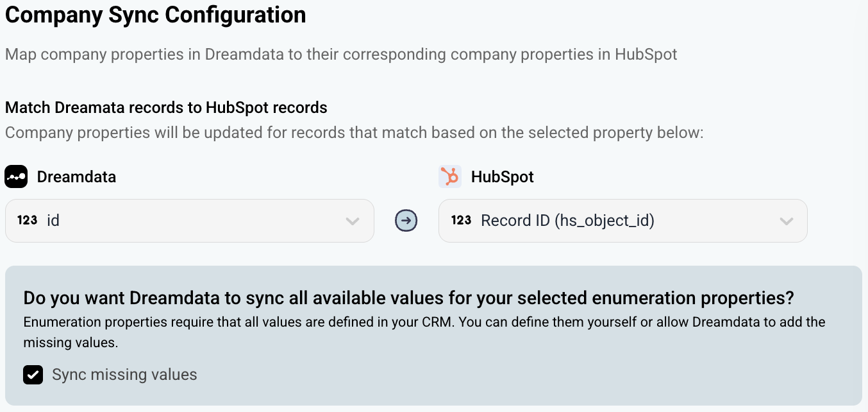The width and height of the screenshot is (868, 412).
Task: Click the orange HubSpot sprocket logo
Action: click(450, 176)
